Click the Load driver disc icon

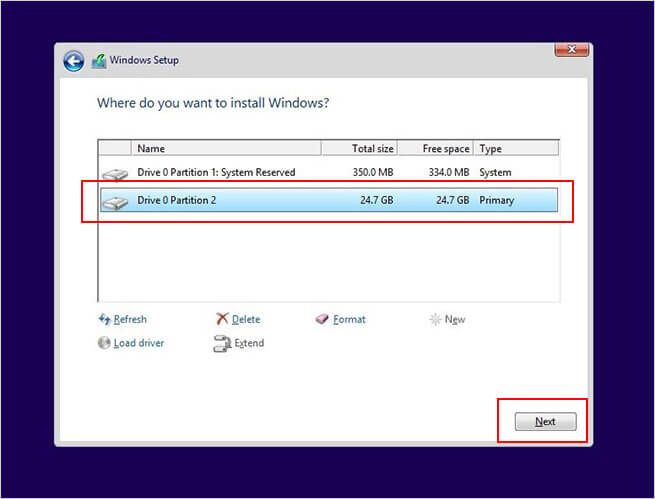click(104, 343)
